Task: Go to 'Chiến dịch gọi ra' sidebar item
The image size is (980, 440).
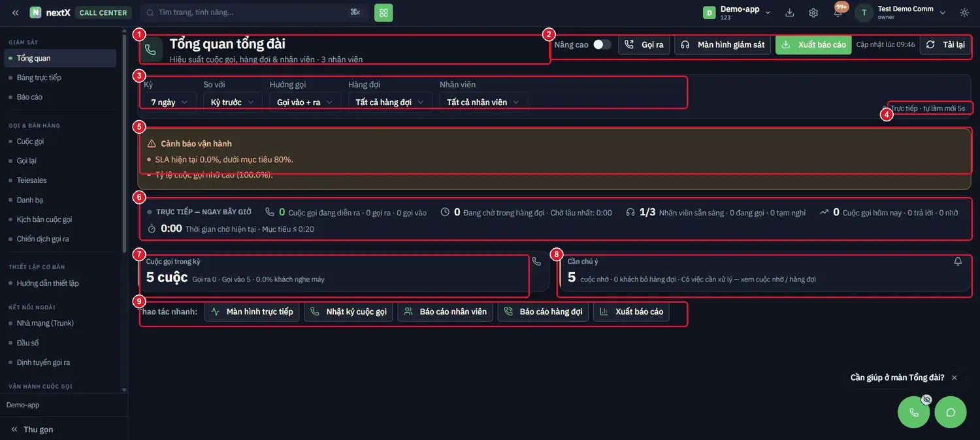Action: tap(60, 239)
